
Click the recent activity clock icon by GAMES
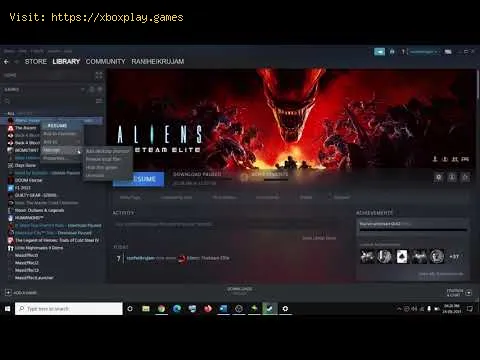click(x=92, y=89)
